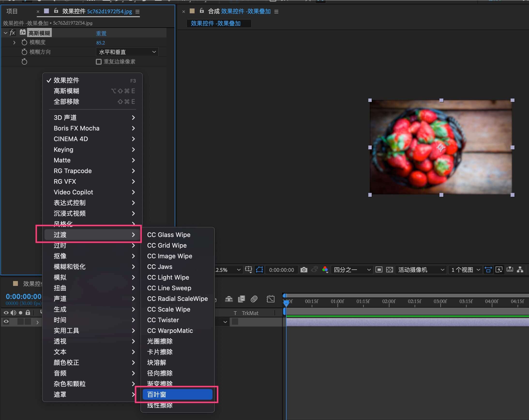This screenshot has height=420, width=529.
Task: Enable the 重复边缘像素 checkbox
Action: click(99, 62)
